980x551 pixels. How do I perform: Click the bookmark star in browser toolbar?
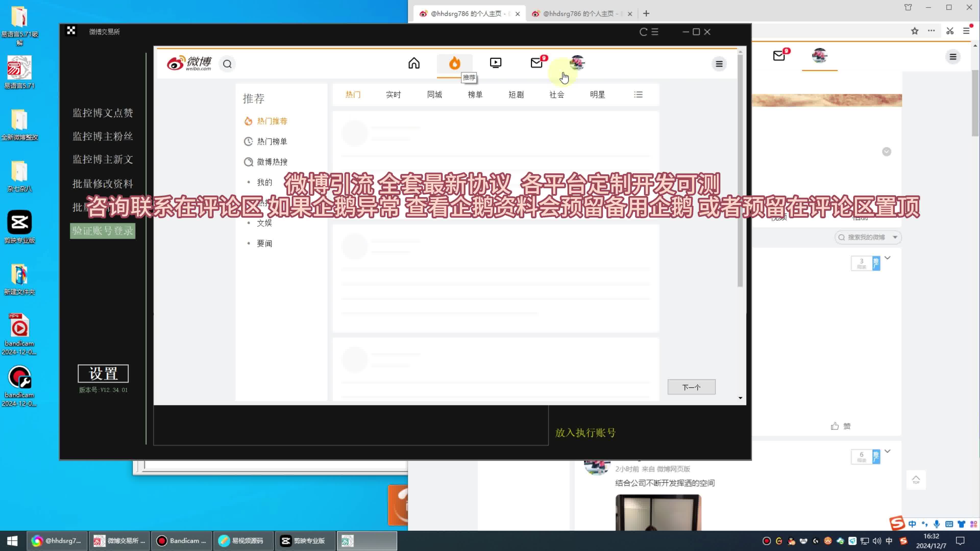tap(915, 31)
